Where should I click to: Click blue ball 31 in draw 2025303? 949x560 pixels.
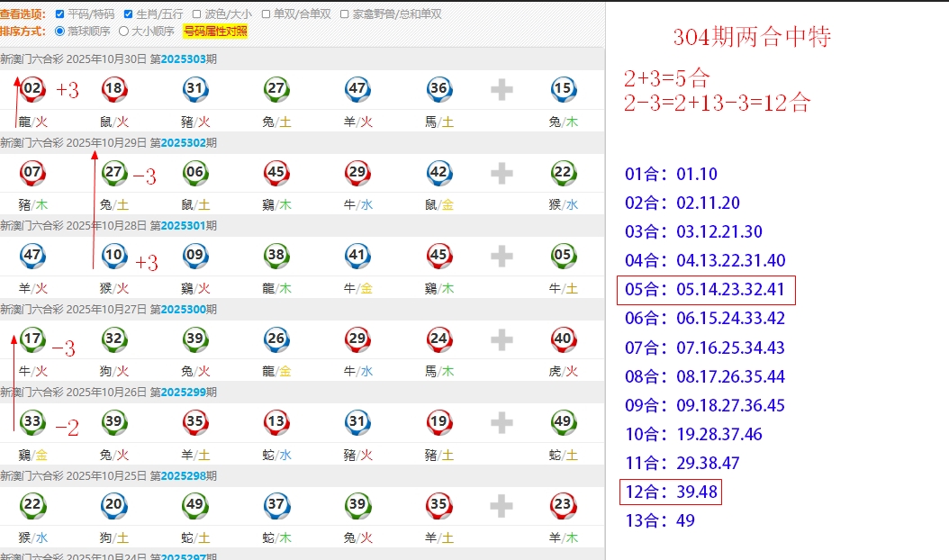click(194, 88)
